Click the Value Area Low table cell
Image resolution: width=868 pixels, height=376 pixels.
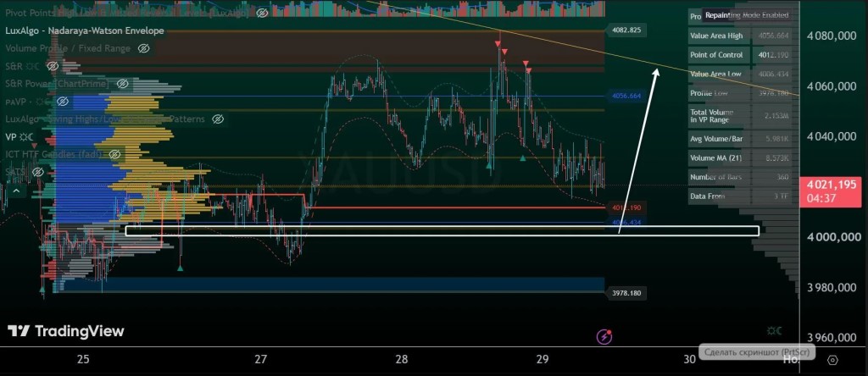click(x=719, y=74)
